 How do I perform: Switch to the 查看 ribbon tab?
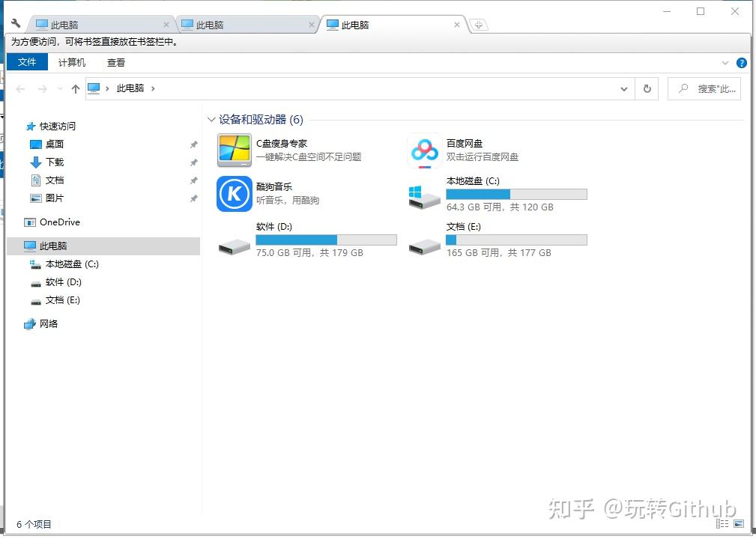(x=115, y=63)
